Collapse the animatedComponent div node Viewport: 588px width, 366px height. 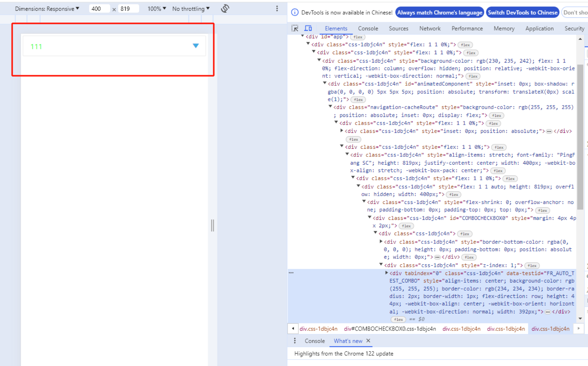click(325, 84)
